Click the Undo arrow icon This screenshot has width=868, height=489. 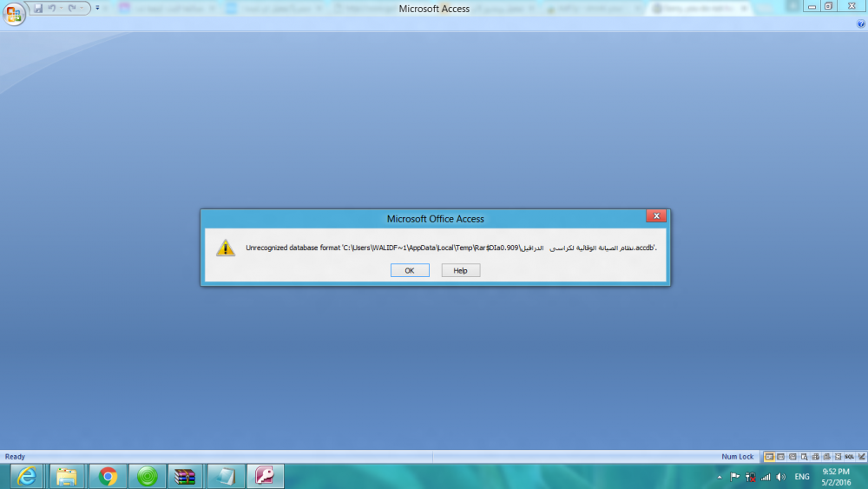pyautogui.click(x=51, y=9)
